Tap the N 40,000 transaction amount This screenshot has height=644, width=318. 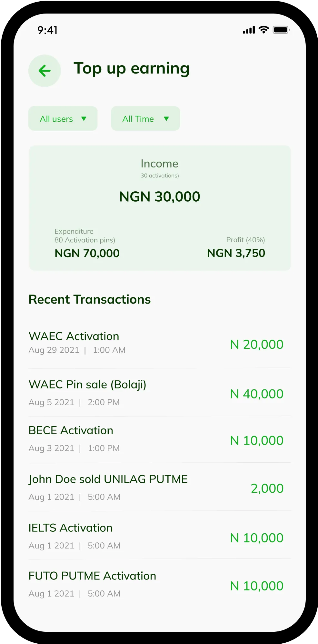[x=257, y=394]
